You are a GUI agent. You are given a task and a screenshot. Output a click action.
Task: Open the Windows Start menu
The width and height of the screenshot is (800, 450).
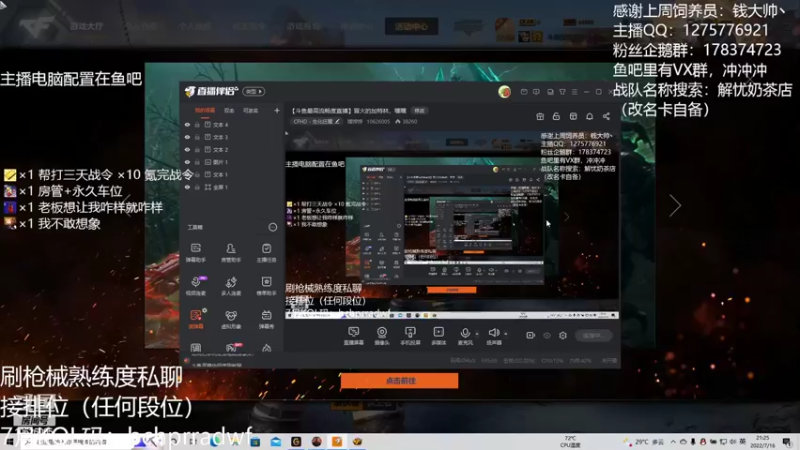pos(10,442)
